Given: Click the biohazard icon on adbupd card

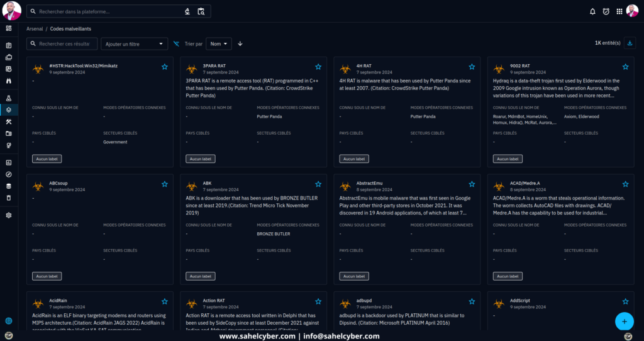Looking at the screenshot, I should point(345,304).
